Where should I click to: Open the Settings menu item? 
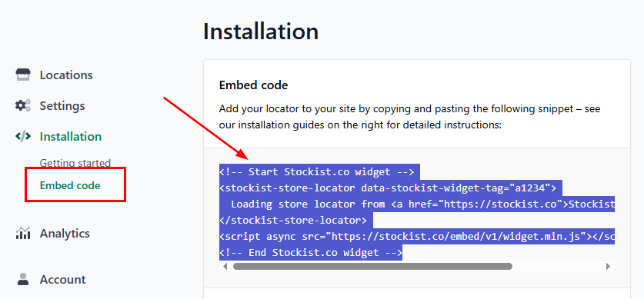point(62,106)
